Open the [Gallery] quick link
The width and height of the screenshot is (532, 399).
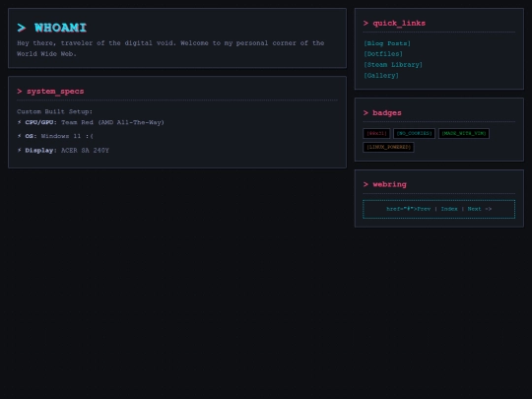[381, 75]
